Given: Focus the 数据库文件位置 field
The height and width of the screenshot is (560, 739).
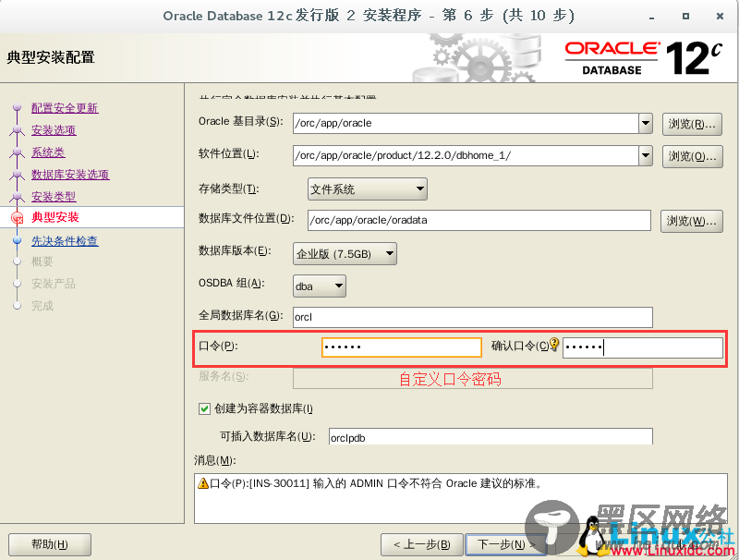Looking at the screenshot, I should [x=479, y=220].
